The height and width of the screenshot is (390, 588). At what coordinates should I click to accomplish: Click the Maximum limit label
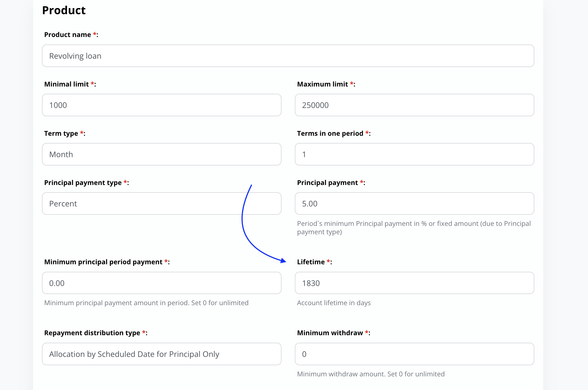(322, 84)
